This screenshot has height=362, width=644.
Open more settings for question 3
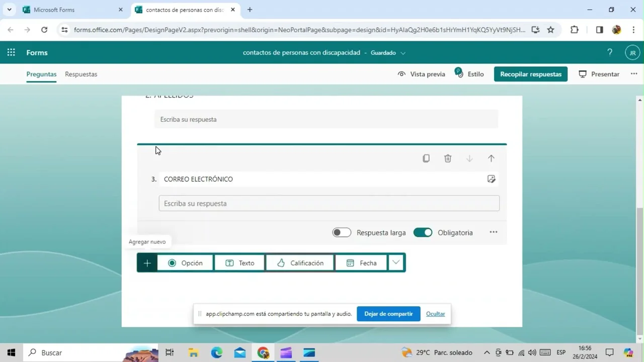click(x=493, y=232)
